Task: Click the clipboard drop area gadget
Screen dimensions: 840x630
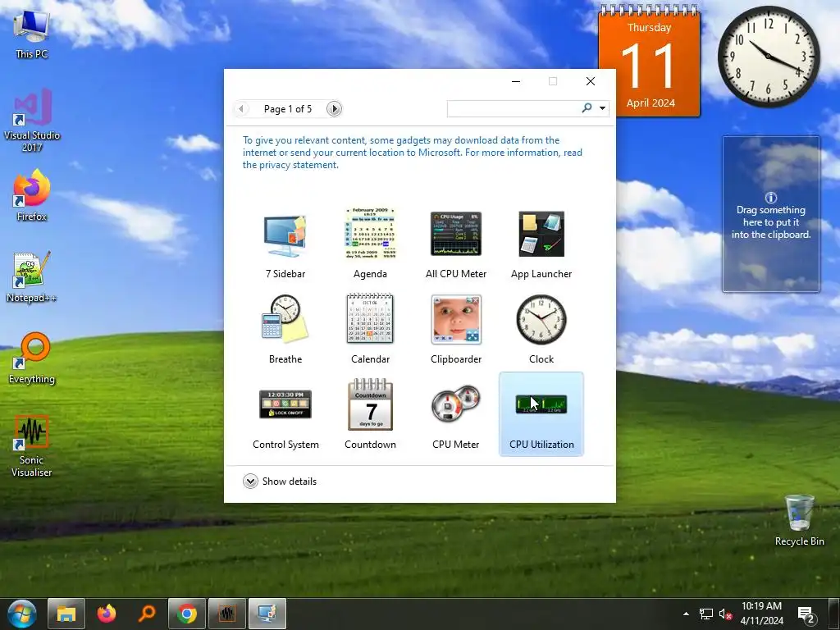Action: [770, 214]
